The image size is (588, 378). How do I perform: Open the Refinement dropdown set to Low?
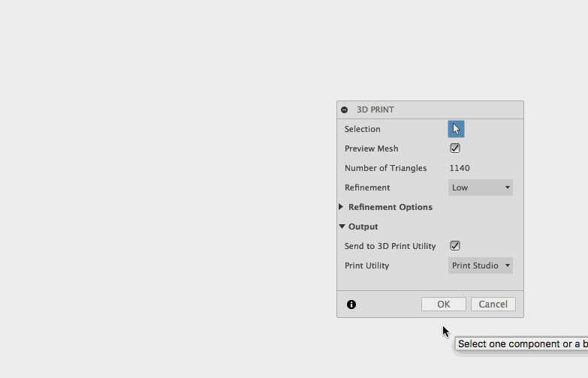pyautogui.click(x=481, y=187)
